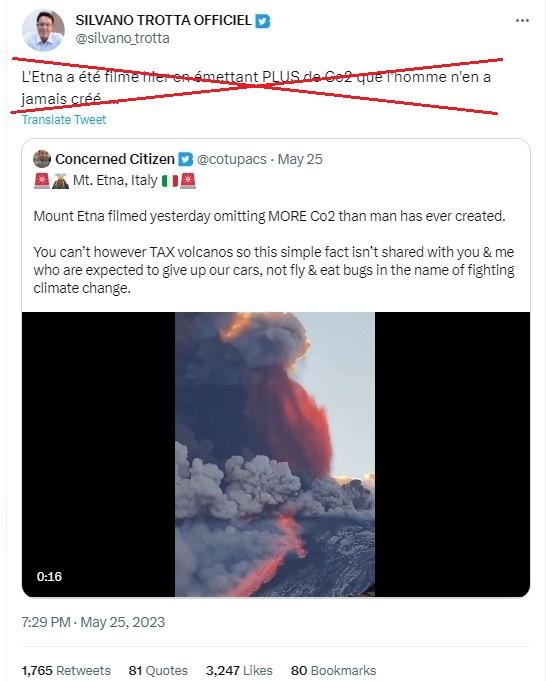Screen dimensions: 546x681
Task: Click the verified badge beside Concerned Citizen
Action: pos(185,159)
